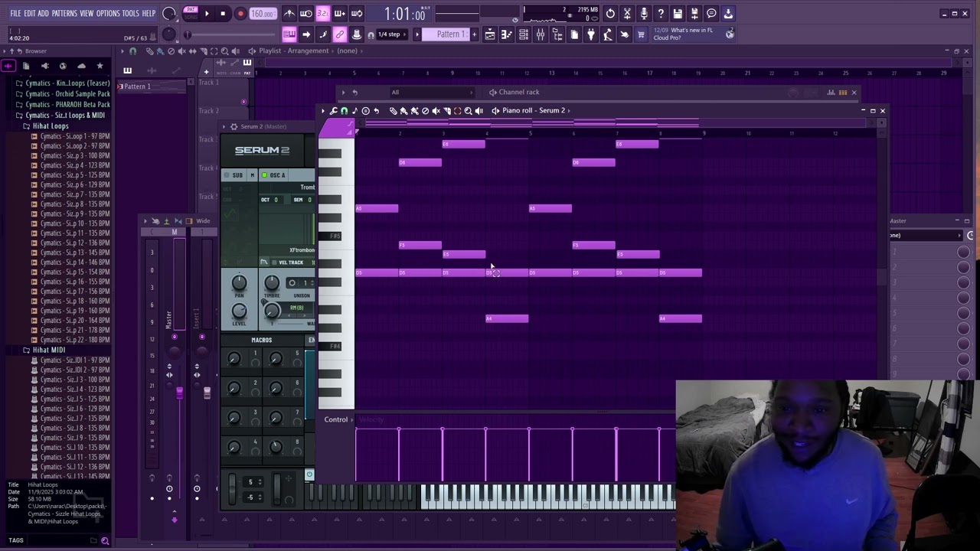Open the mixer view from toolbar
Viewport: 980px width, 551px height.
(x=541, y=34)
